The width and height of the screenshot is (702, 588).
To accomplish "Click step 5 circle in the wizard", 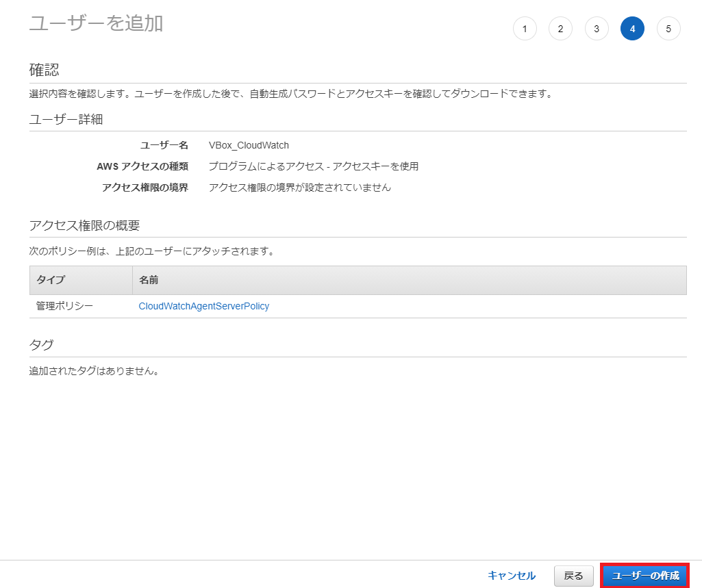I will (668, 29).
